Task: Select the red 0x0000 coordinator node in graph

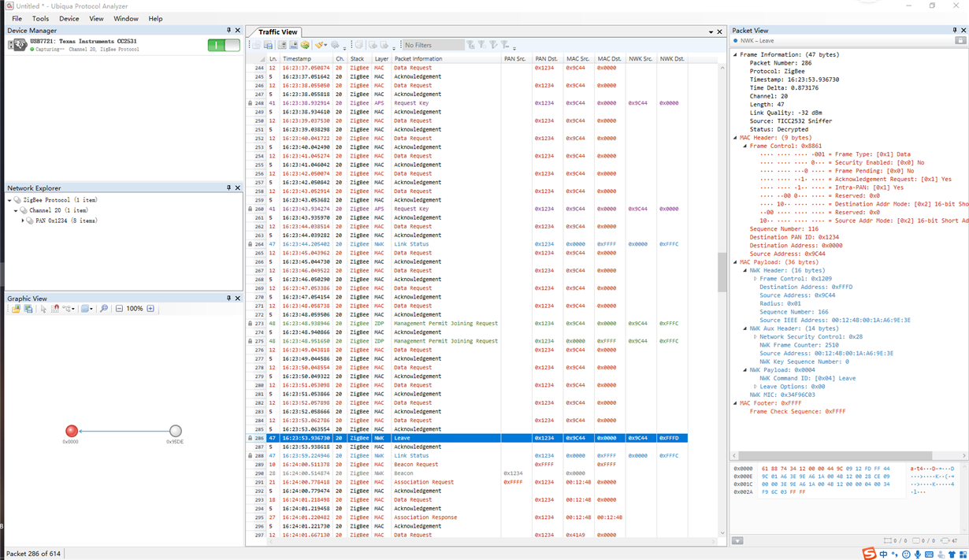Action: (72, 431)
